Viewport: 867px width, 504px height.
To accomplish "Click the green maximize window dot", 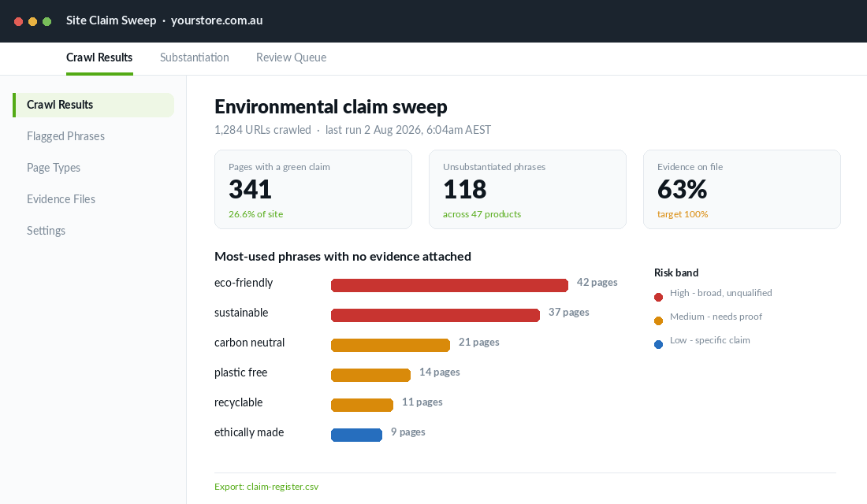I will point(47,21).
